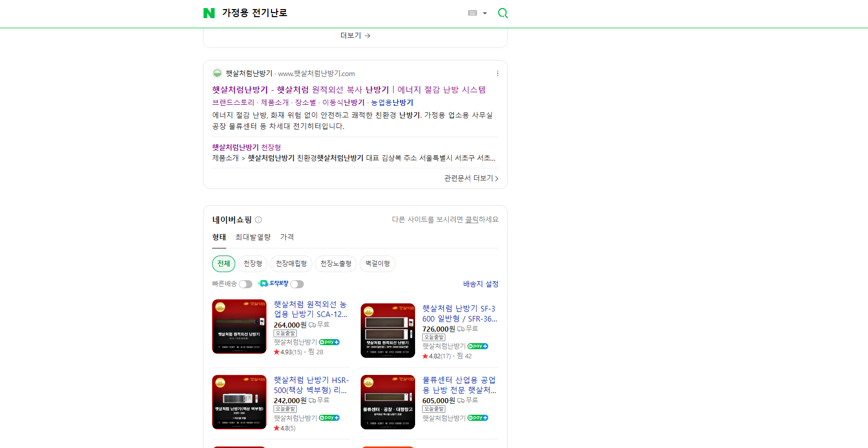
Task: Select the 가격 tab
Action: click(287, 237)
